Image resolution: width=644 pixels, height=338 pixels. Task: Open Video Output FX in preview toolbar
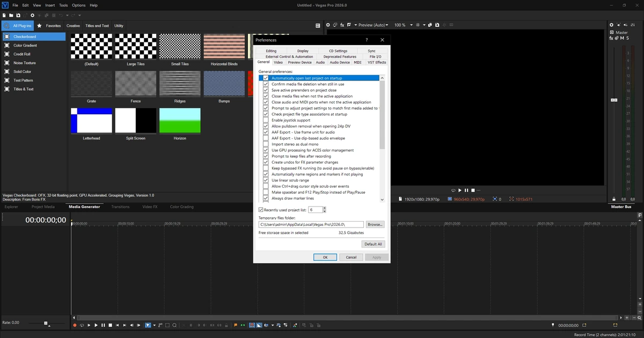pyautogui.click(x=342, y=25)
